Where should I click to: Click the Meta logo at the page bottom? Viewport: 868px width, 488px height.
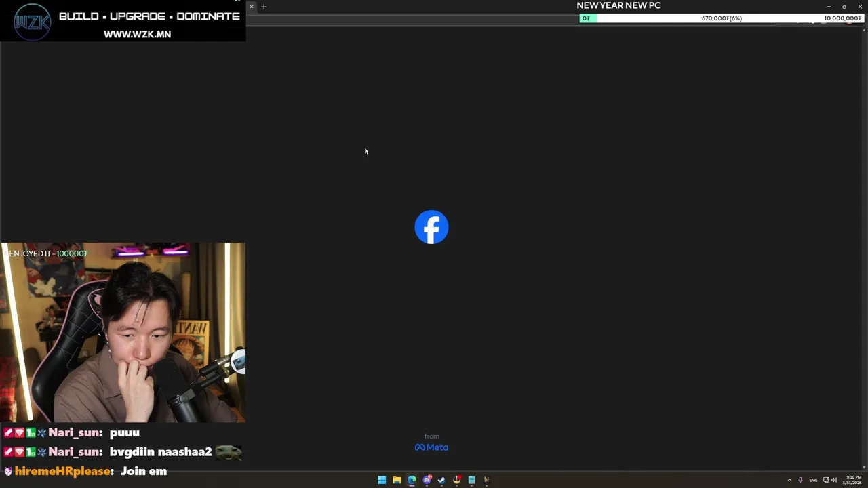coord(431,447)
